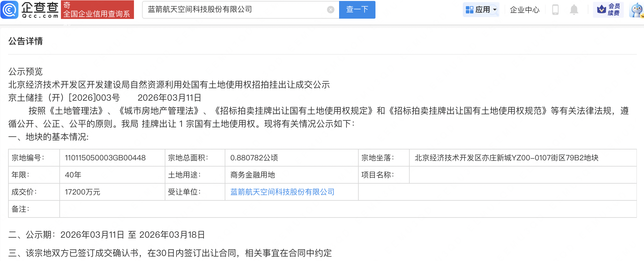Viewport: 644px width, 261px height.
Task: Click the 商务金融用地 land use cell
Action: (x=253, y=175)
